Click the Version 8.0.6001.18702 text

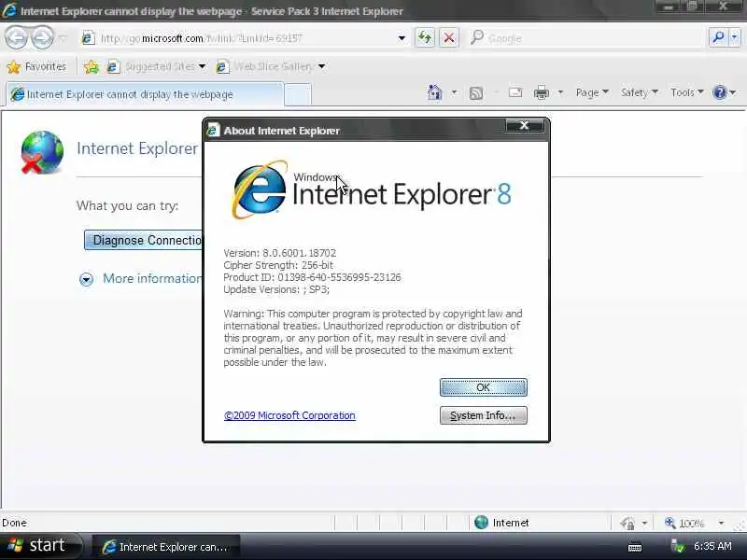(279, 253)
